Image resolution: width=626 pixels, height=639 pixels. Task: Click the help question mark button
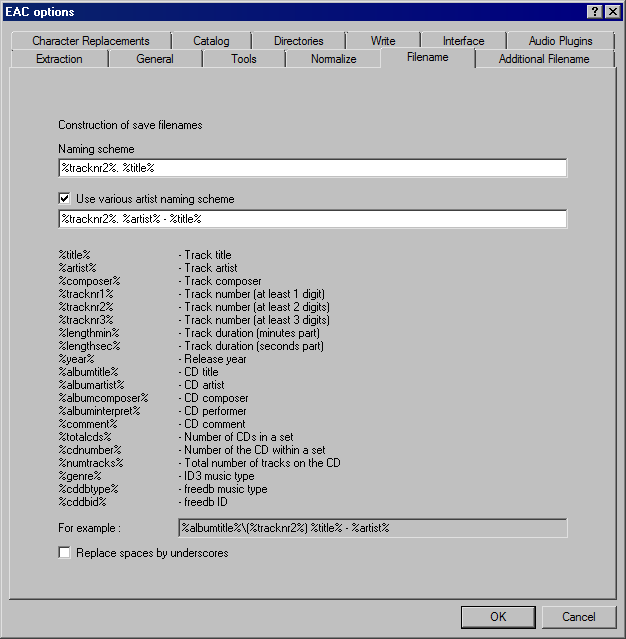(x=595, y=12)
